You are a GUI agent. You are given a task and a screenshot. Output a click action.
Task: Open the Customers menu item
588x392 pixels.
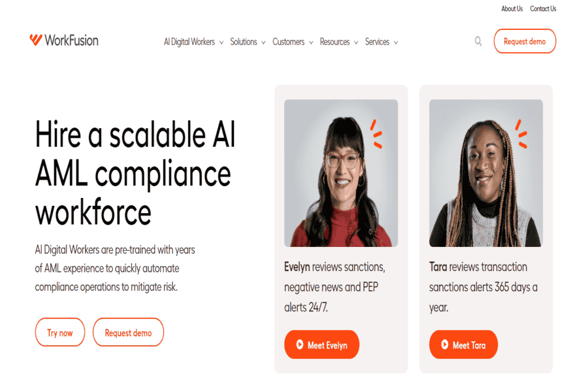288,42
